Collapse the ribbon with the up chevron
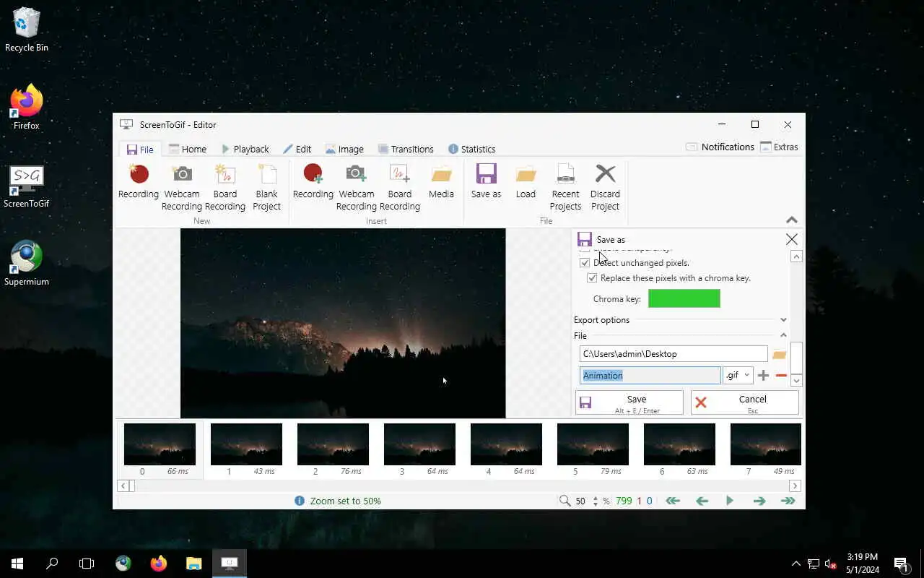Screen dimensions: 924x578 point(792,220)
